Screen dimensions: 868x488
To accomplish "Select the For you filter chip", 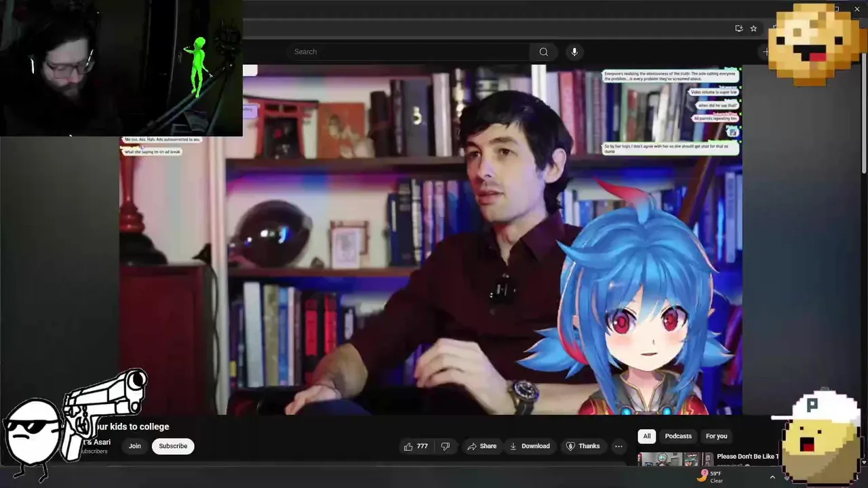I will point(716,436).
